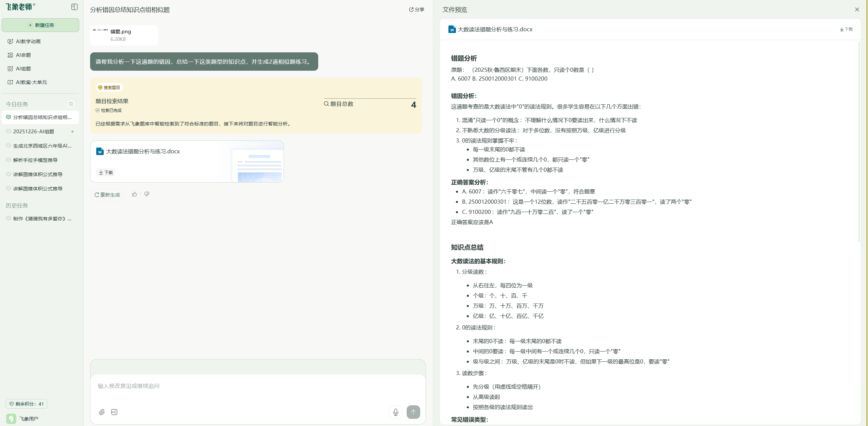
Task: Activate the microphone voice input
Action: point(396,412)
